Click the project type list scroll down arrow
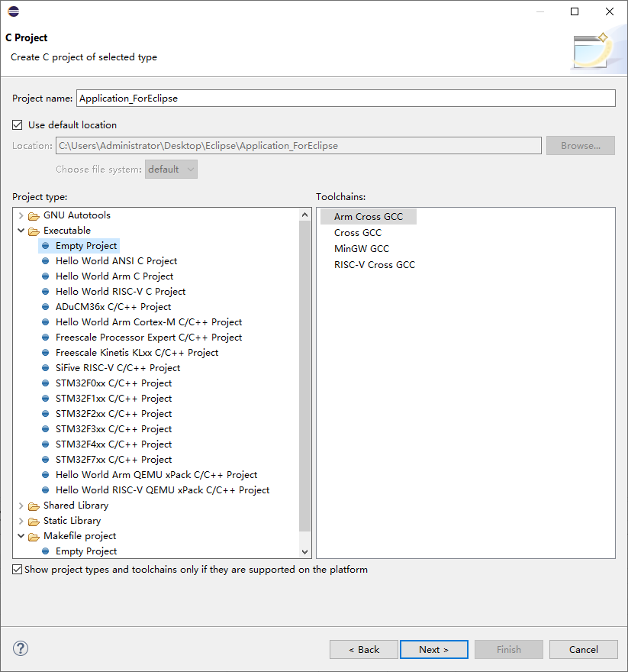The width and height of the screenshot is (628, 672). (x=305, y=552)
